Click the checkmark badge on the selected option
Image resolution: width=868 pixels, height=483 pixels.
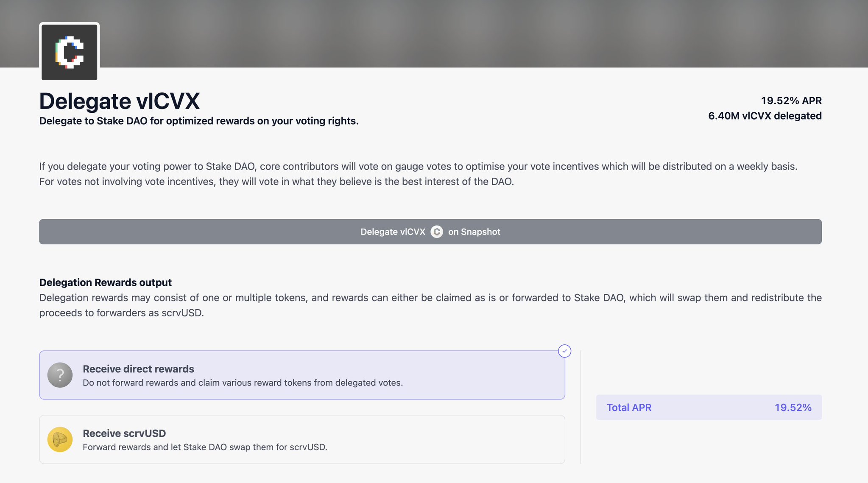tap(564, 351)
